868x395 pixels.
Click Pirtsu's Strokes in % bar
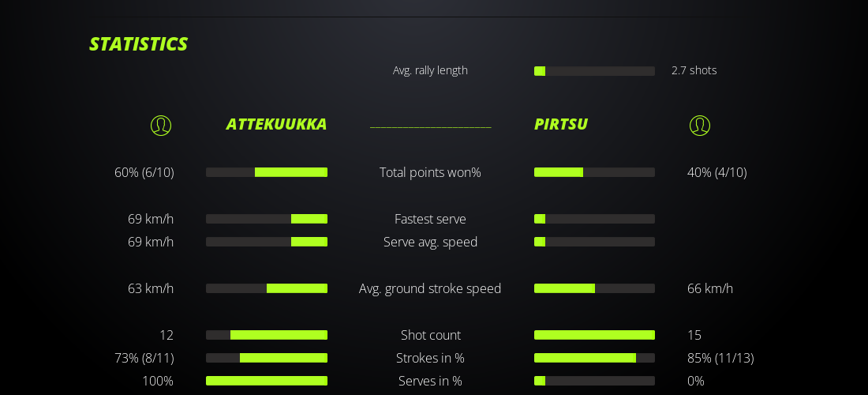[x=594, y=358]
